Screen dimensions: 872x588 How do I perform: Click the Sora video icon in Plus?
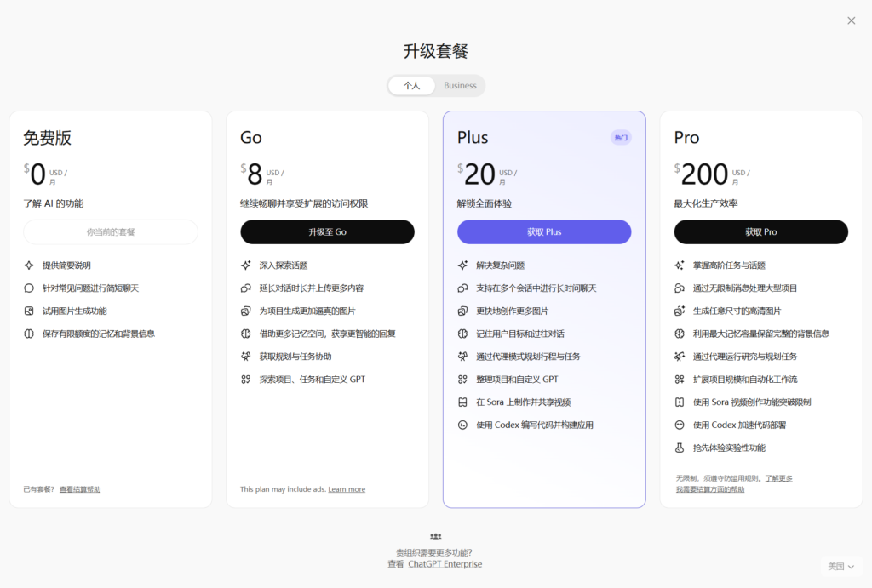click(x=462, y=402)
